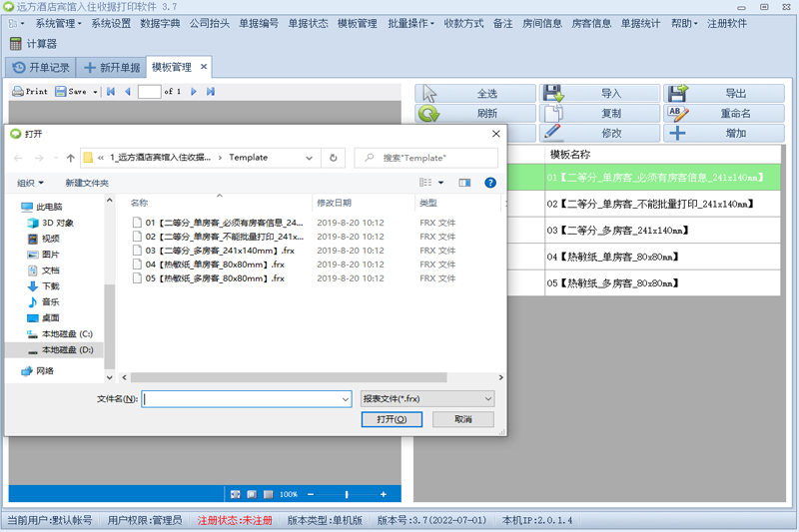Click the zoom slider in the status bar

347,494
